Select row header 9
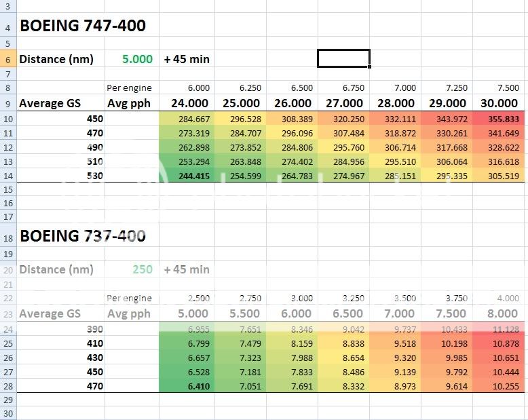 (x=8, y=103)
